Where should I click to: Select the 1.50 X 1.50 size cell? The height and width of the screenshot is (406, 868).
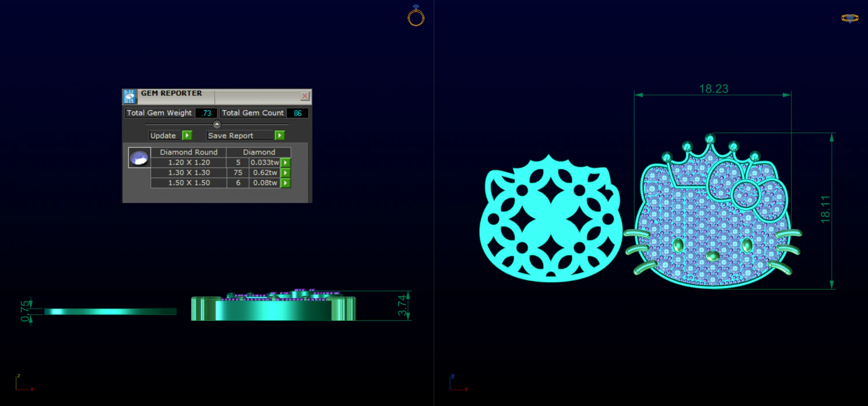189,183
